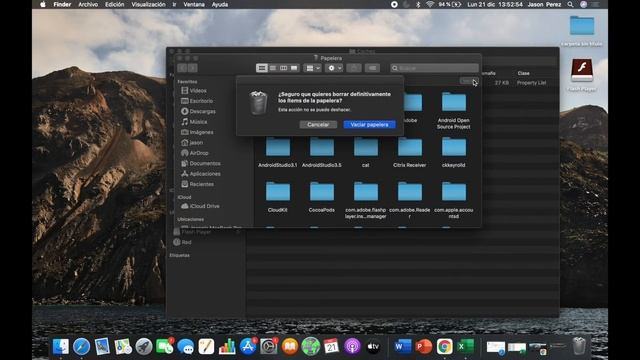
Task: Select the Android Open Source Project folder
Action: (x=453, y=111)
